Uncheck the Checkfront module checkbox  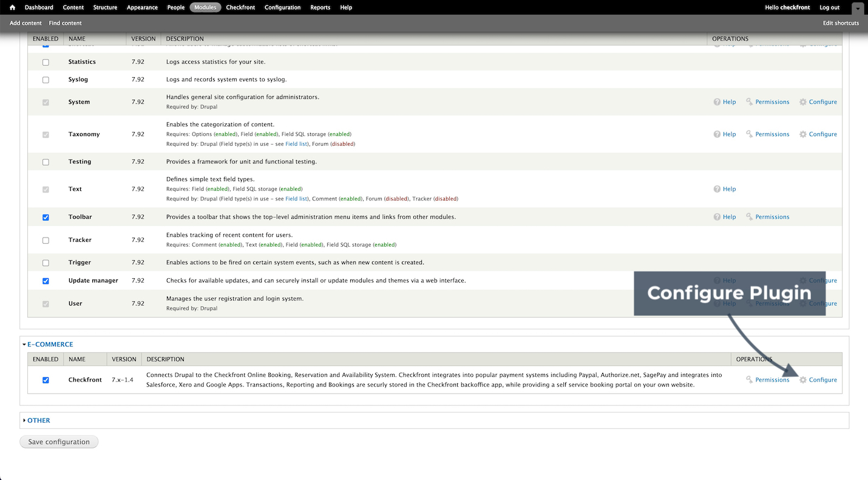click(46, 380)
